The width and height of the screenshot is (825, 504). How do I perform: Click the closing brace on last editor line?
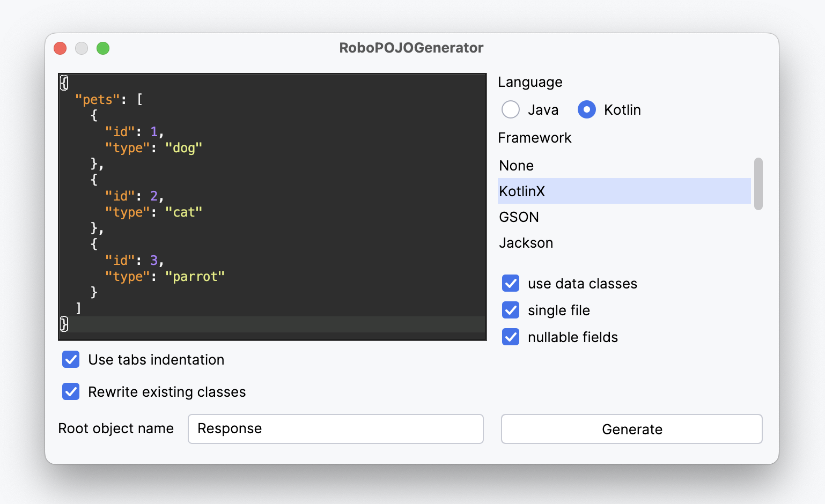coord(64,324)
